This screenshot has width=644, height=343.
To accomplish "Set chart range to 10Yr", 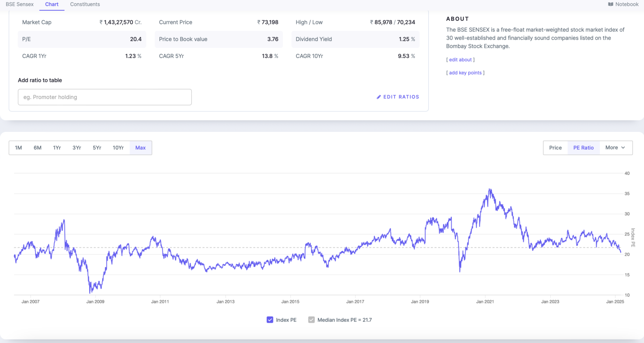I will tap(118, 148).
